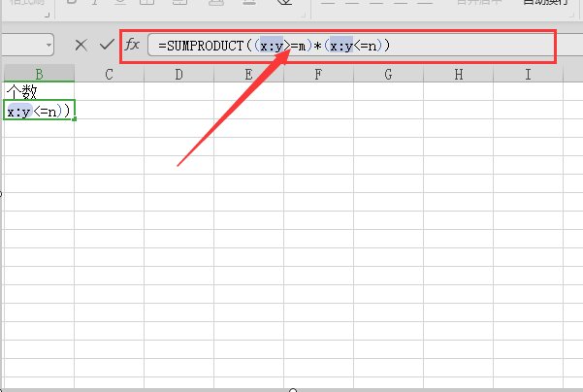This screenshot has height=392, width=583.
Task: Click column C cell beside the edited cell
Action: [109, 112]
